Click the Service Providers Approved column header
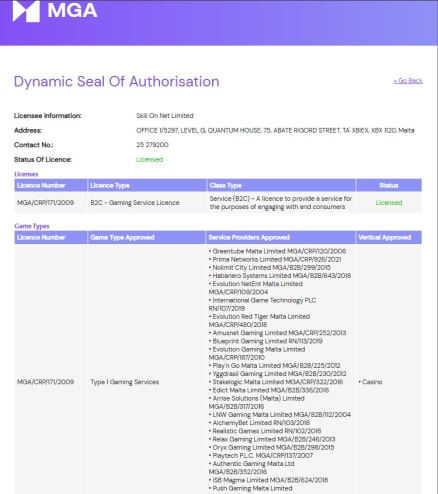 coord(280,237)
